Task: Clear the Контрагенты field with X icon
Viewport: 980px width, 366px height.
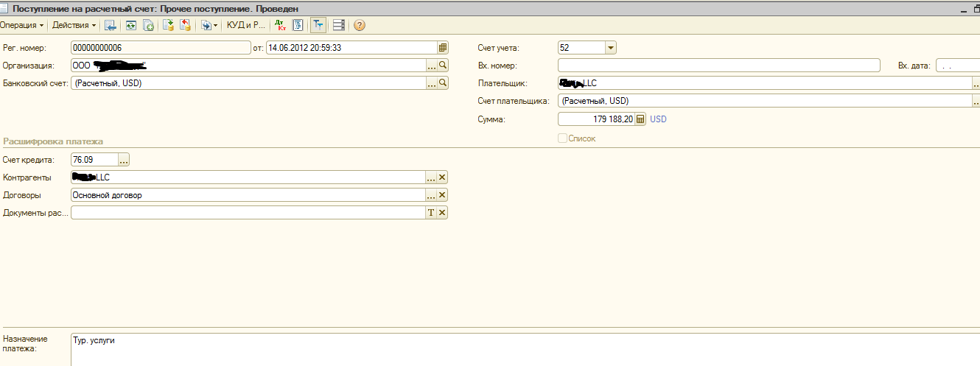Action: (x=443, y=177)
